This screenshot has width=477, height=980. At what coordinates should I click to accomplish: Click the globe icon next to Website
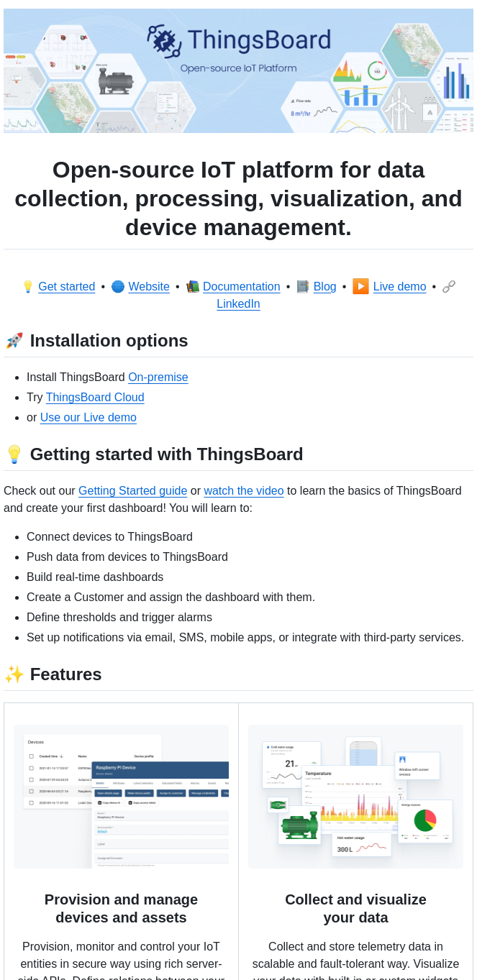point(118,286)
